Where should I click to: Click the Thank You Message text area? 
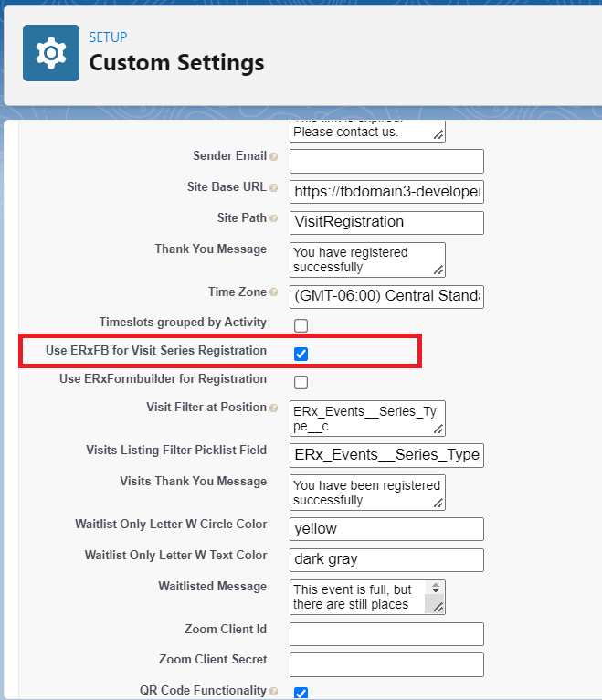pyautogui.click(x=366, y=260)
